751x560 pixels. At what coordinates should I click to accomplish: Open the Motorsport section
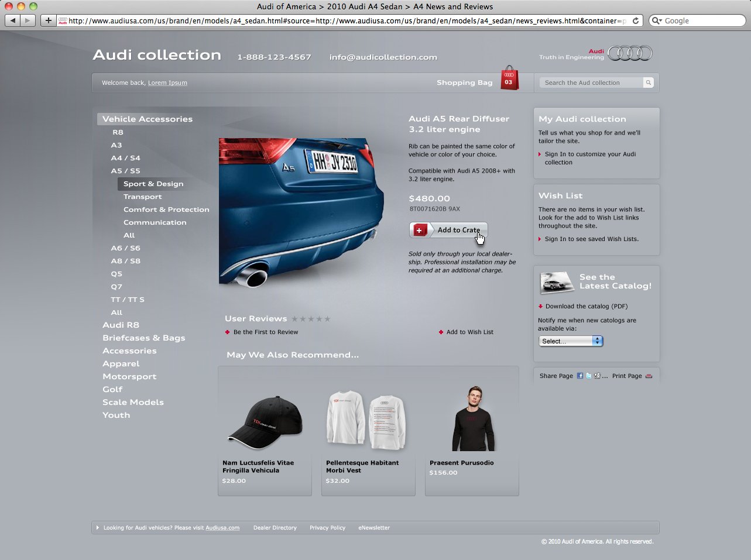(129, 376)
